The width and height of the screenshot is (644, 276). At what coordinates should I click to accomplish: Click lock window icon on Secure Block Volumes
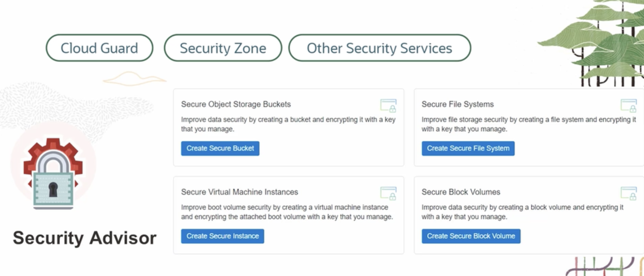(x=628, y=193)
